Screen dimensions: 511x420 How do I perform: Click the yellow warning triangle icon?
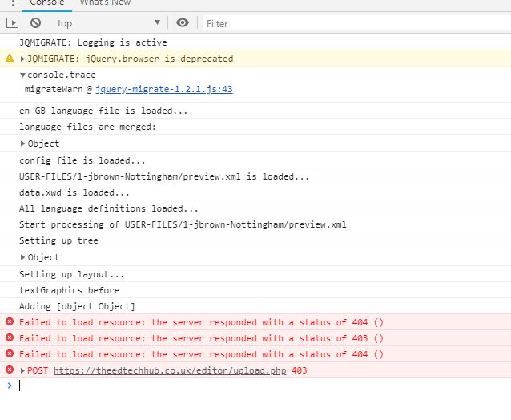pyautogui.click(x=10, y=58)
